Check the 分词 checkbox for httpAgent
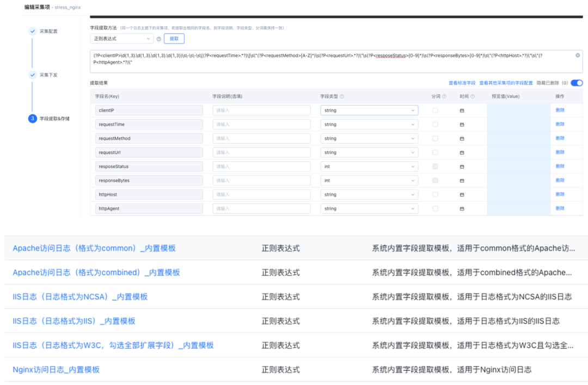 coord(435,209)
